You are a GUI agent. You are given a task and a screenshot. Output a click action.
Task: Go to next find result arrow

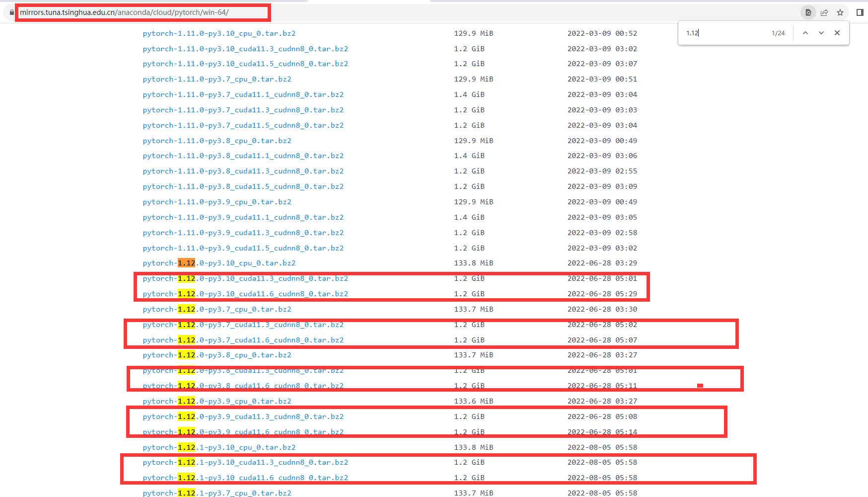(821, 33)
